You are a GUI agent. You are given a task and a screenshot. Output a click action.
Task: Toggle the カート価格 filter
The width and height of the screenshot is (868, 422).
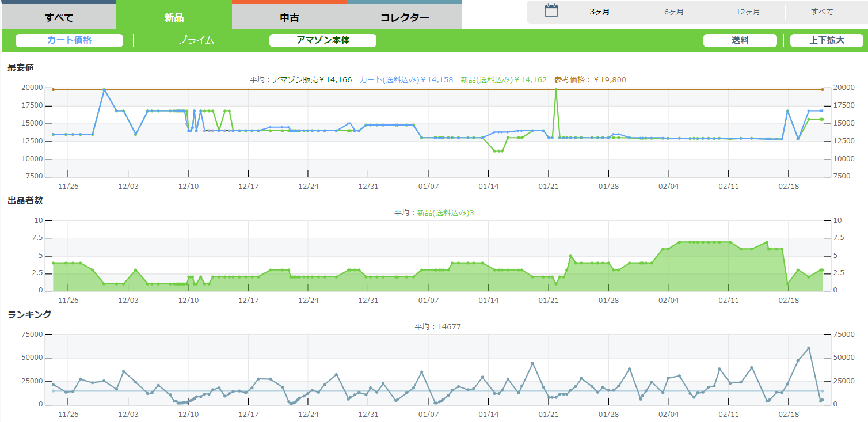click(69, 40)
